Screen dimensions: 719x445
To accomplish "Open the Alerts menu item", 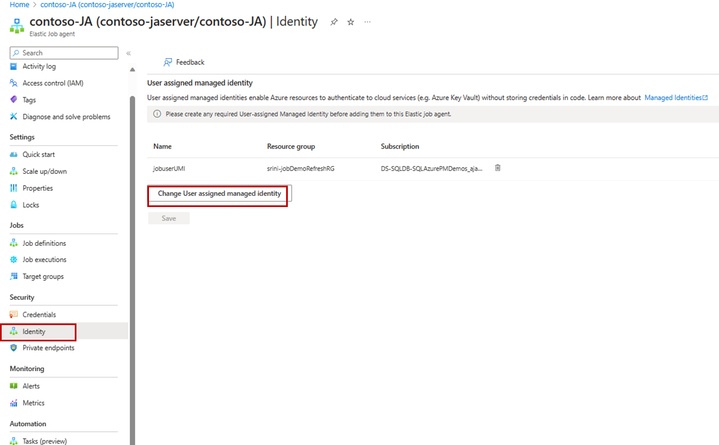I will coord(31,386).
